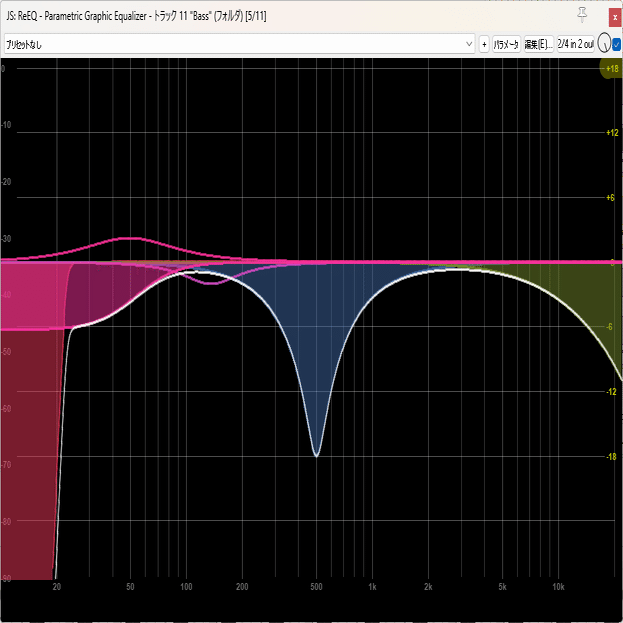Open the パラメータ menu button

coord(506,44)
